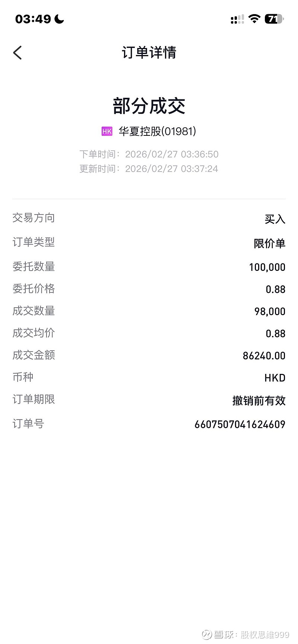Tap the 订单详情 page title
The width and height of the screenshot is (298, 644).
click(149, 52)
